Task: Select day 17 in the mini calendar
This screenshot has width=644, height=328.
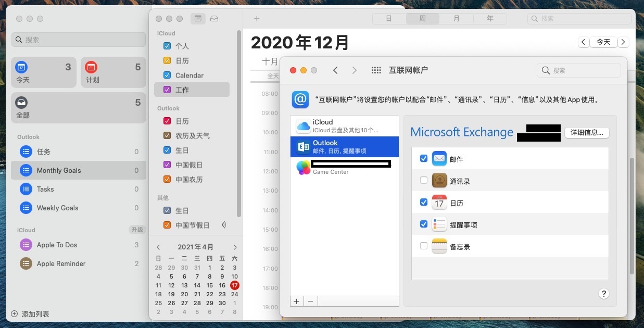Action: click(235, 285)
